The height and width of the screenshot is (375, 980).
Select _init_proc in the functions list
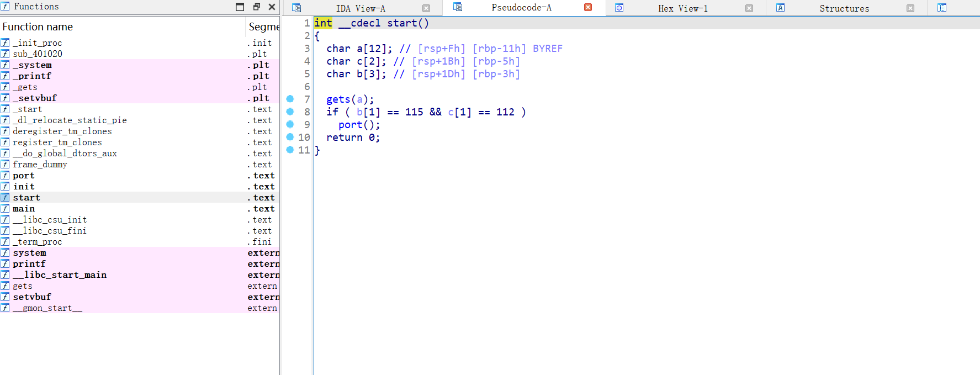click(140, 43)
